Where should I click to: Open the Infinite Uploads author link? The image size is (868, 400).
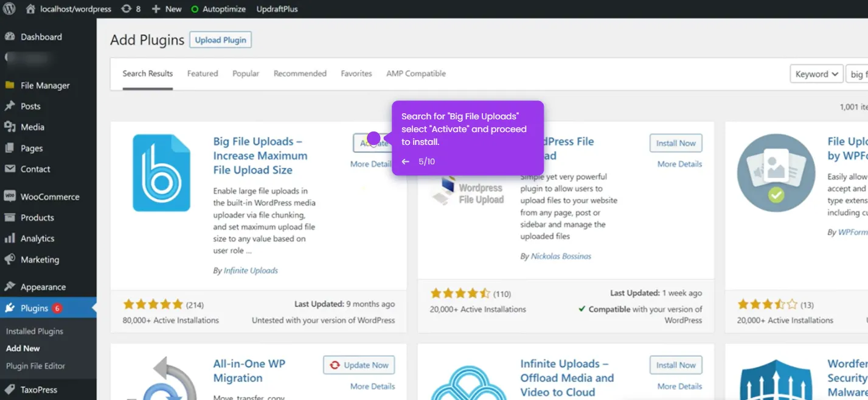pos(251,271)
